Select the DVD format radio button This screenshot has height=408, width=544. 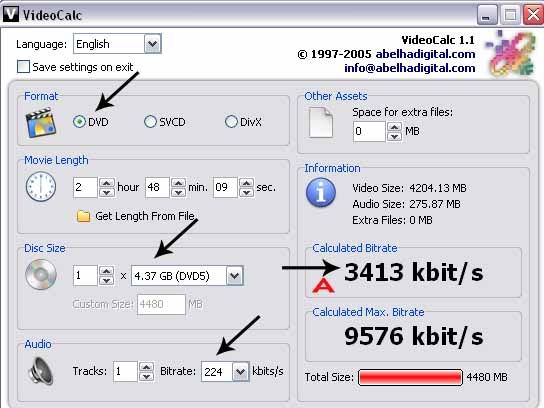click(x=79, y=122)
